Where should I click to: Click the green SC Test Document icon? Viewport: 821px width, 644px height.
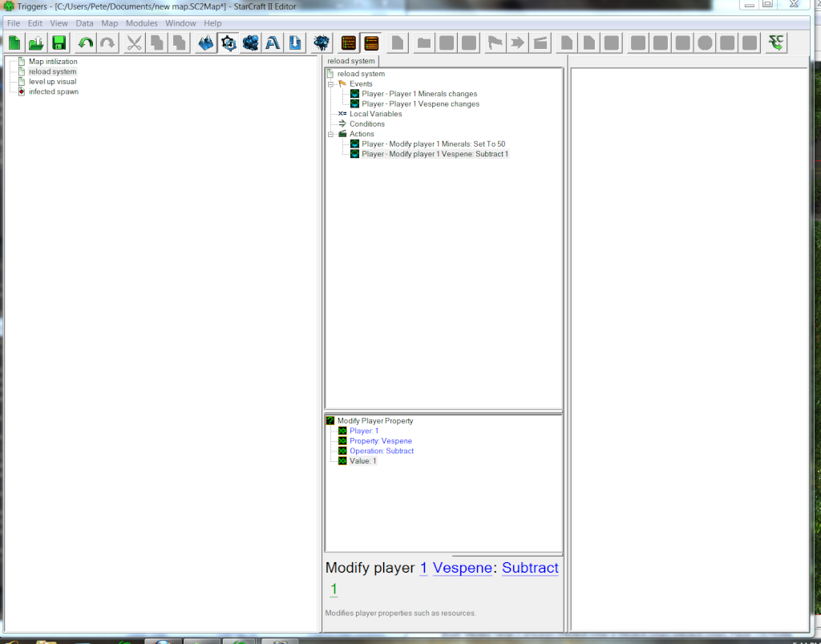(x=776, y=43)
